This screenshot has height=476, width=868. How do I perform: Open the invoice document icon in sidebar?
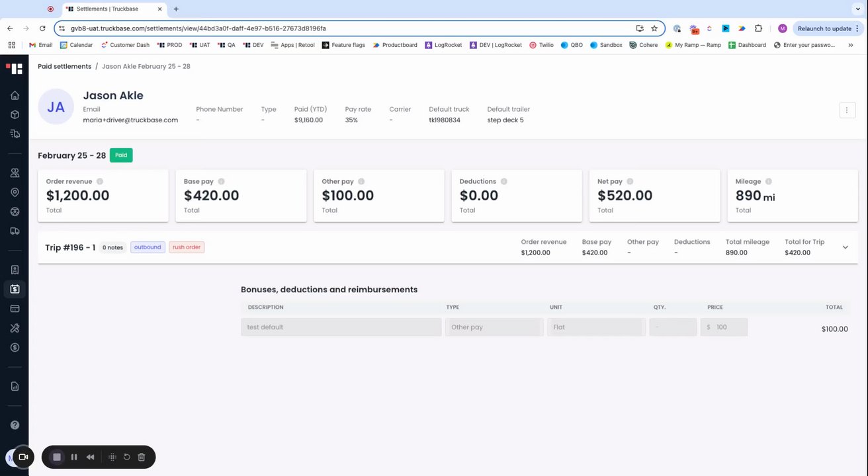coord(15,270)
